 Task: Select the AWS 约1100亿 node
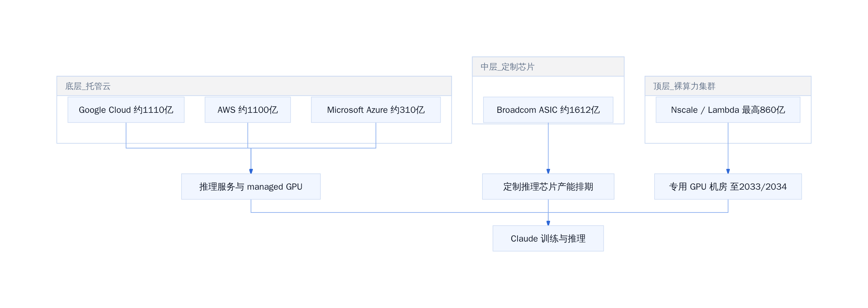pyautogui.click(x=248, y=110)
